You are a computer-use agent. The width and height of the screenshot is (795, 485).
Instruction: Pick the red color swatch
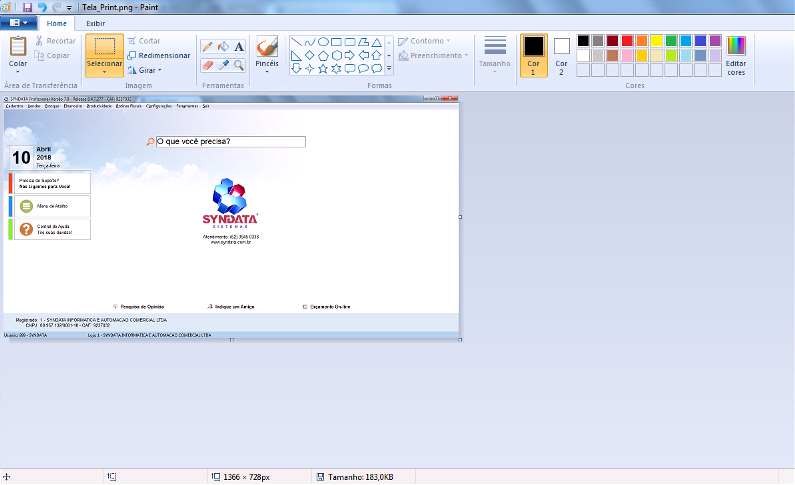pos(627,41)
